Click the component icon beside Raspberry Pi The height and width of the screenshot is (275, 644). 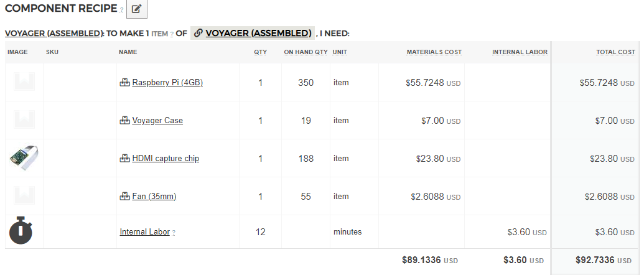tap(124, 83)
